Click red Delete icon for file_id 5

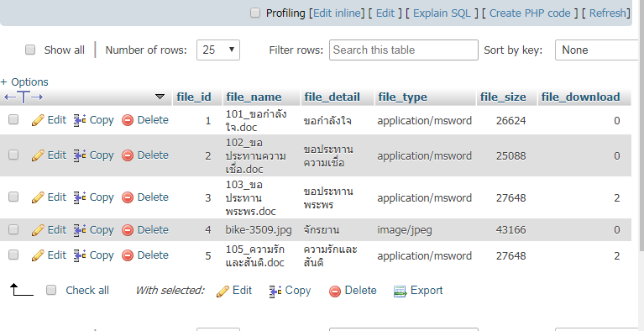pyautogui.click(x=128, y=255)
